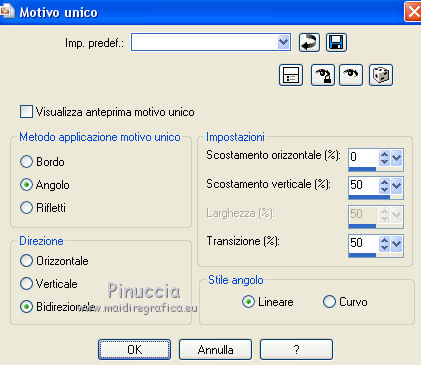Enable Visualizza anteprima motivo unico checkbox
421x365 pixels.
click(26, 112)
